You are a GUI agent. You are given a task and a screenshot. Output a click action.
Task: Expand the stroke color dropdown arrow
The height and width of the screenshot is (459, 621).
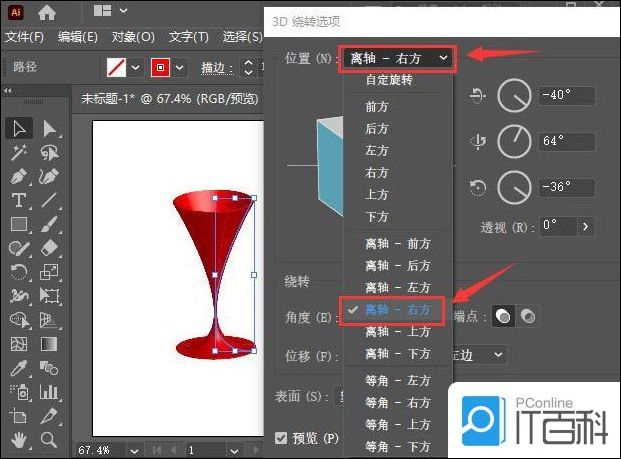pos(179,67)
